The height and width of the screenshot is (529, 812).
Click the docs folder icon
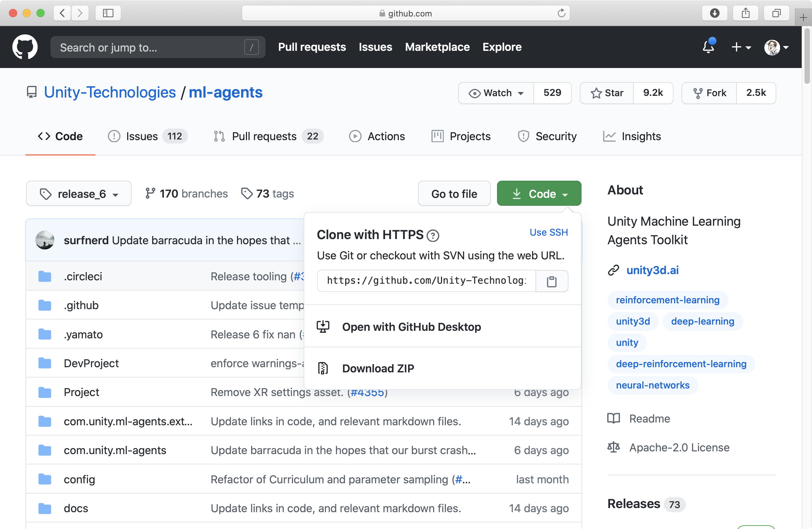(45, 508)
